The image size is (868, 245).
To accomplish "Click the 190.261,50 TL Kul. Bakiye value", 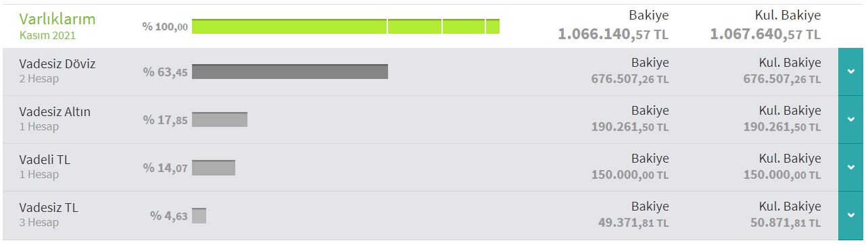I will click(x=782, y=127).
